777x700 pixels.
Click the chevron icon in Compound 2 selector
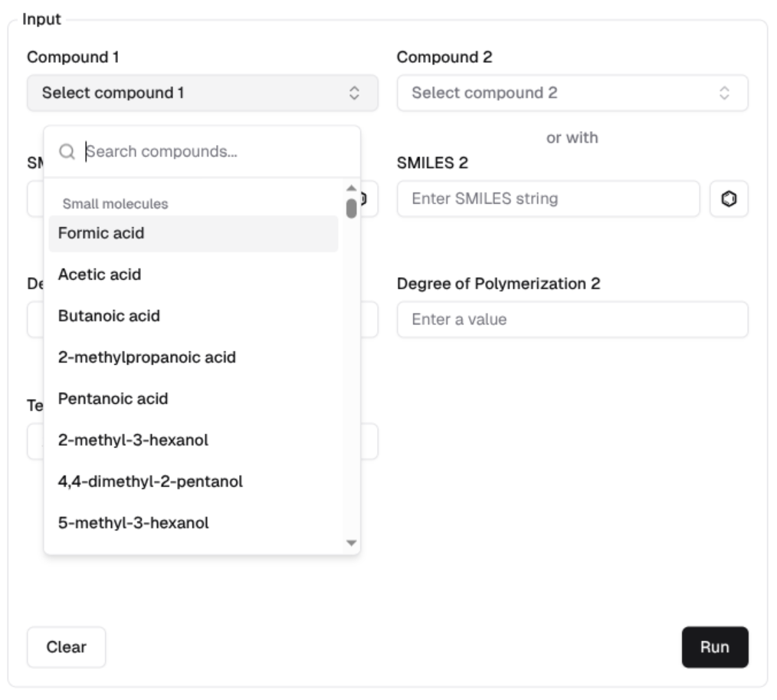(724, 94)
